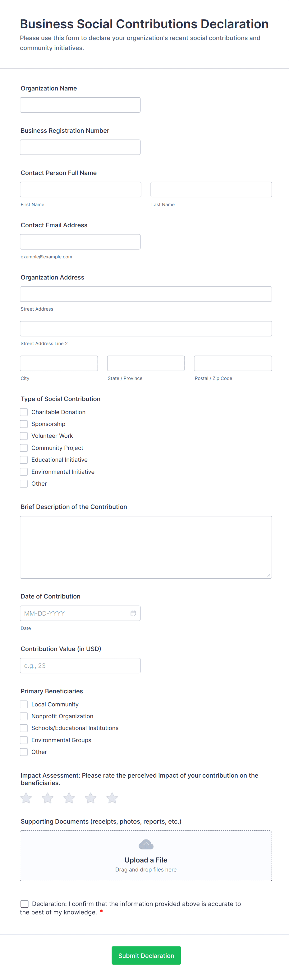Rate impact with the fifth star
Image resolution: width=289 pixels, height=980 pixels.
tap(112, 798)
